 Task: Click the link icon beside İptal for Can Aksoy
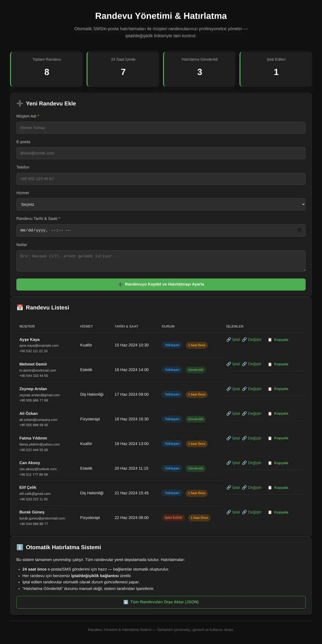point(229,463)
